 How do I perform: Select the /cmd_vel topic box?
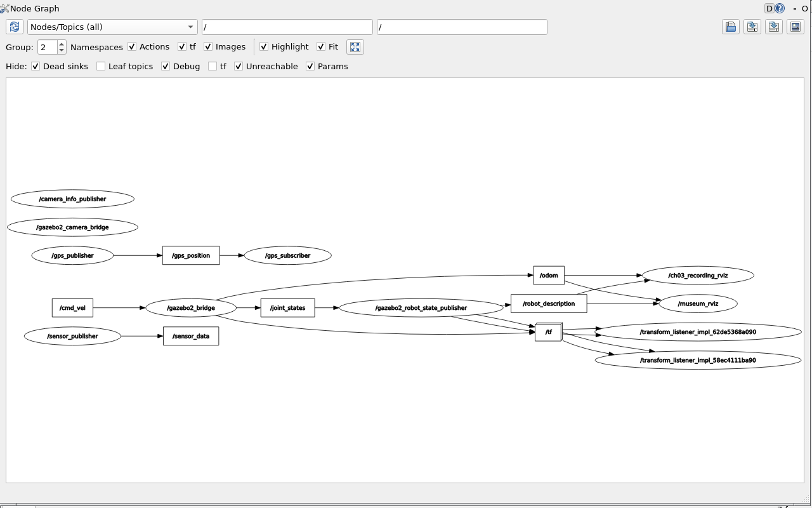pos(72,308)
